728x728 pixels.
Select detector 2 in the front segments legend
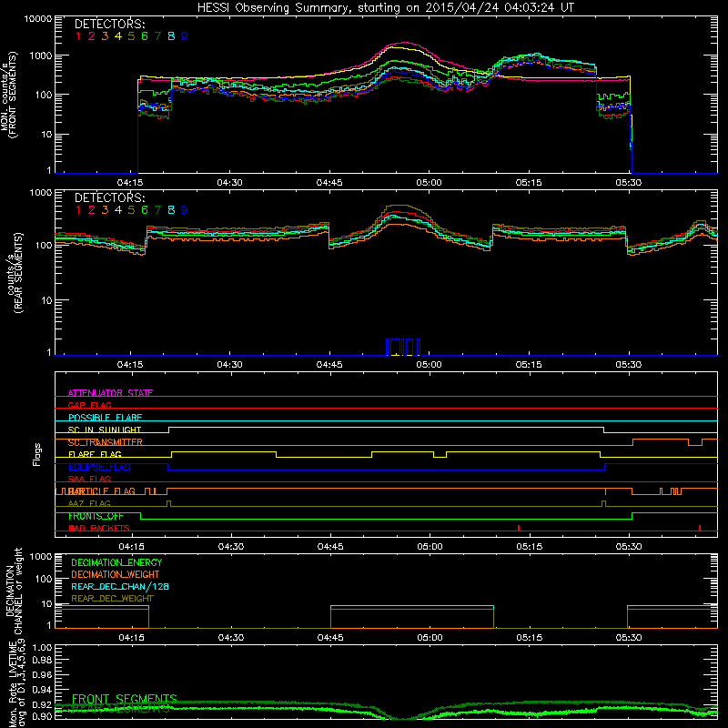tap(92, 36)
